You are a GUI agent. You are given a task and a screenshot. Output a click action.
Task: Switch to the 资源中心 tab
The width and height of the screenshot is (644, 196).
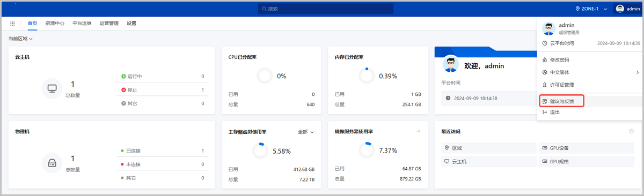(55, 24)
